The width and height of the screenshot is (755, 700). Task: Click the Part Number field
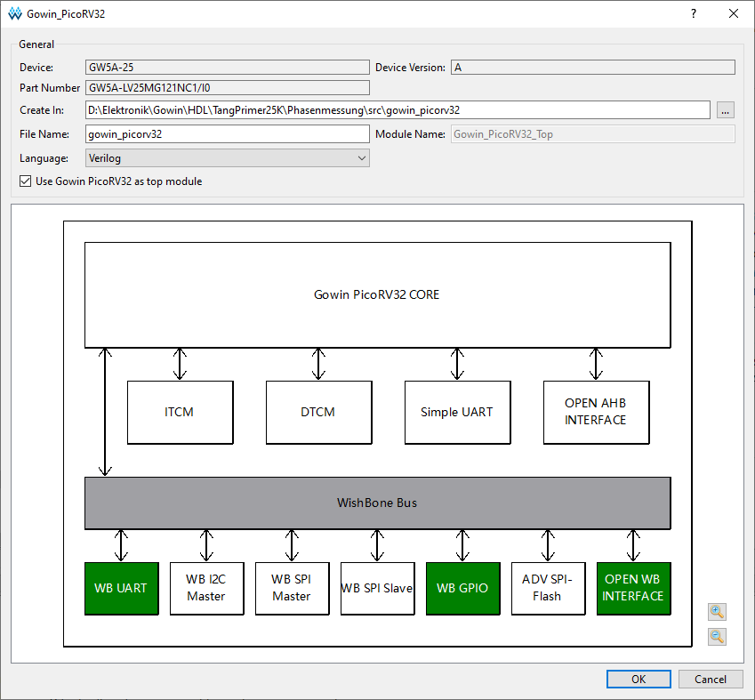(228, 88)
